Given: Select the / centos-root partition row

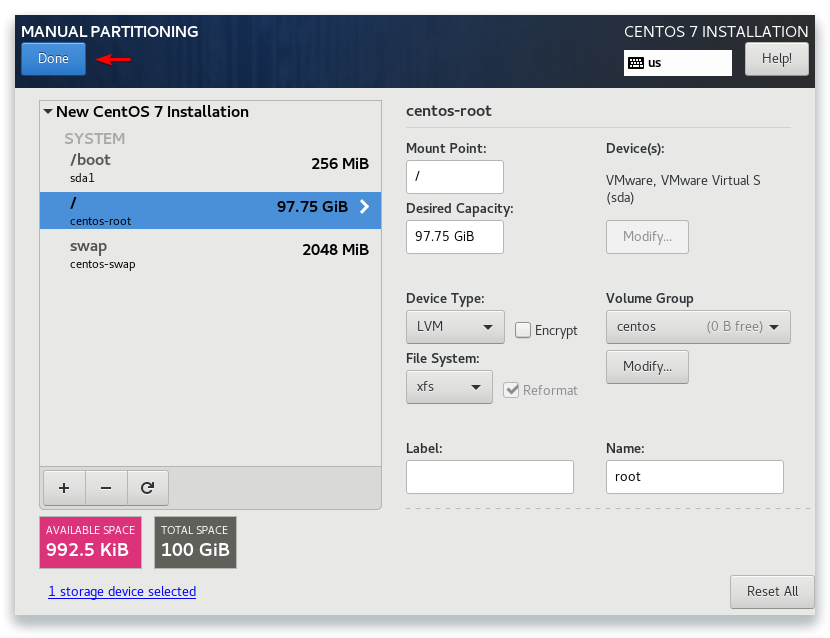Looking at the screenshot, I should pyautogui.click(x=211, y=211).
